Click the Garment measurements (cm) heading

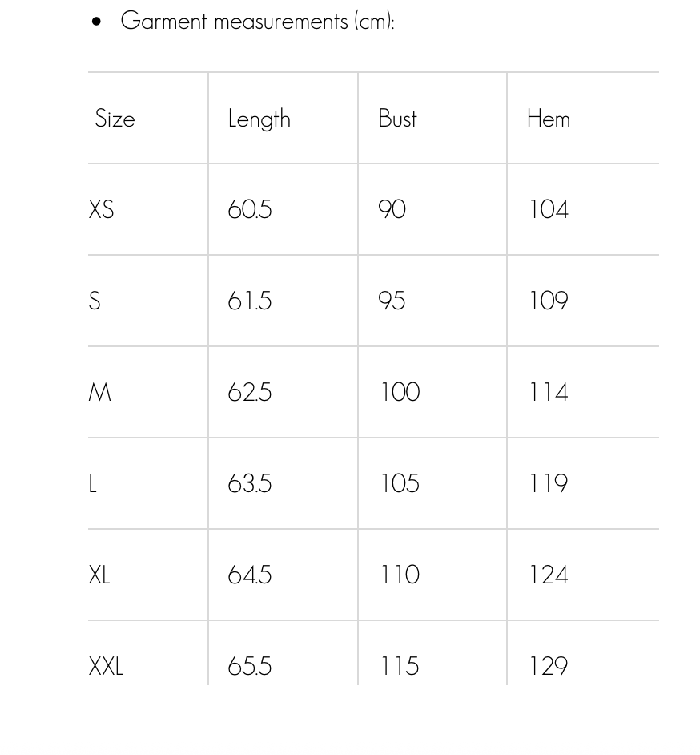[x=257, y=21]
